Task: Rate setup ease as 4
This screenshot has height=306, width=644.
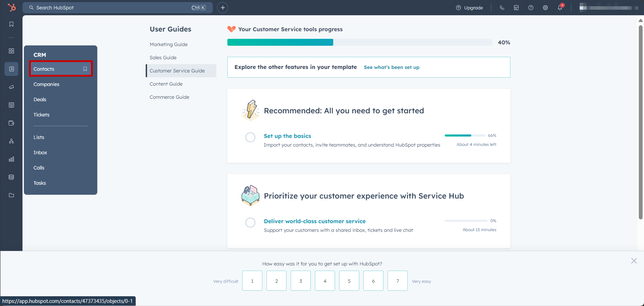Action: pos(325,281)
